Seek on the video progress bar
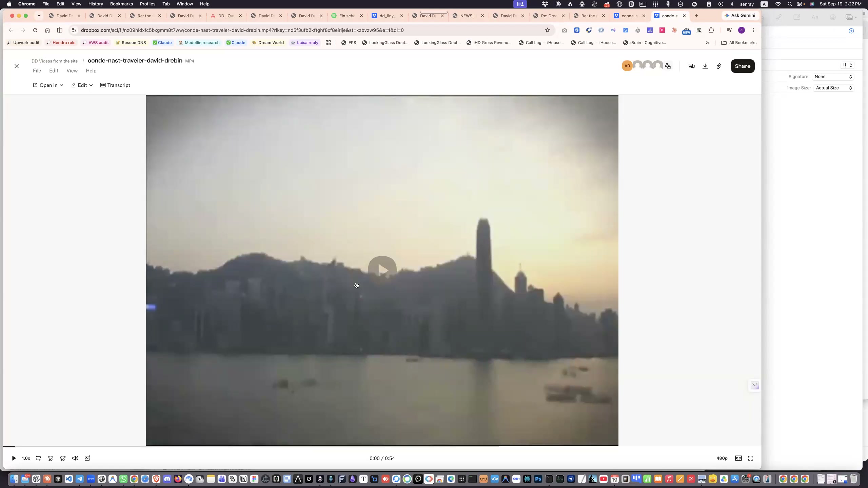The height and width of the screenshot is (488, 868). point(382,447)
